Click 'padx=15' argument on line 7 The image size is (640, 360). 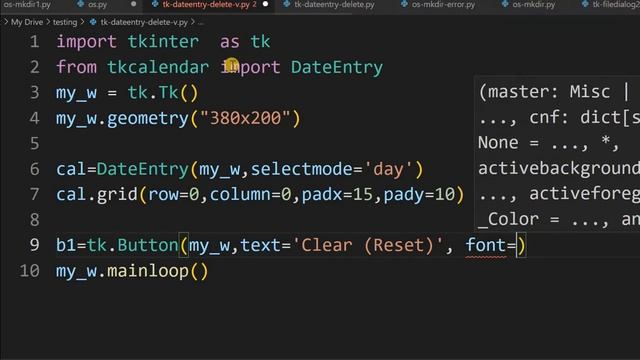[x=337, y=195]
